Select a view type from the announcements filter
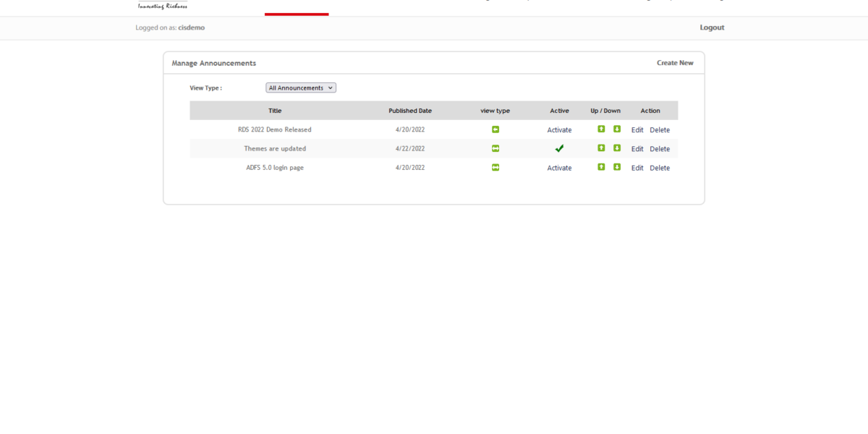The image size is (868, 434). coord(301,87)
